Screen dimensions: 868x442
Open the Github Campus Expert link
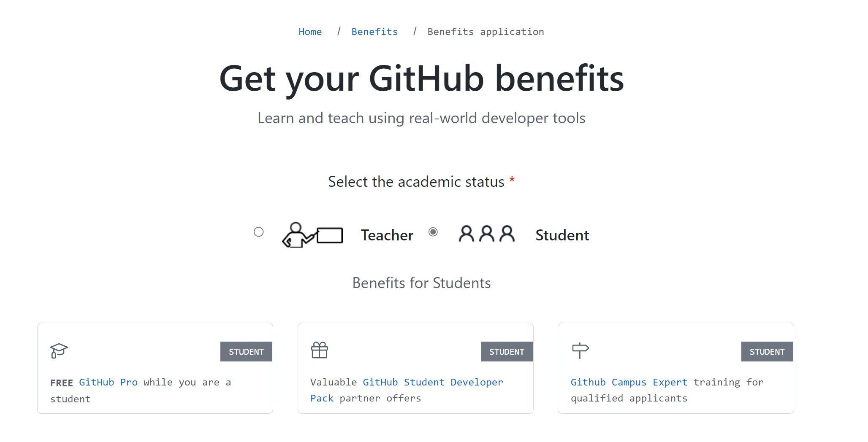[629, 382]
